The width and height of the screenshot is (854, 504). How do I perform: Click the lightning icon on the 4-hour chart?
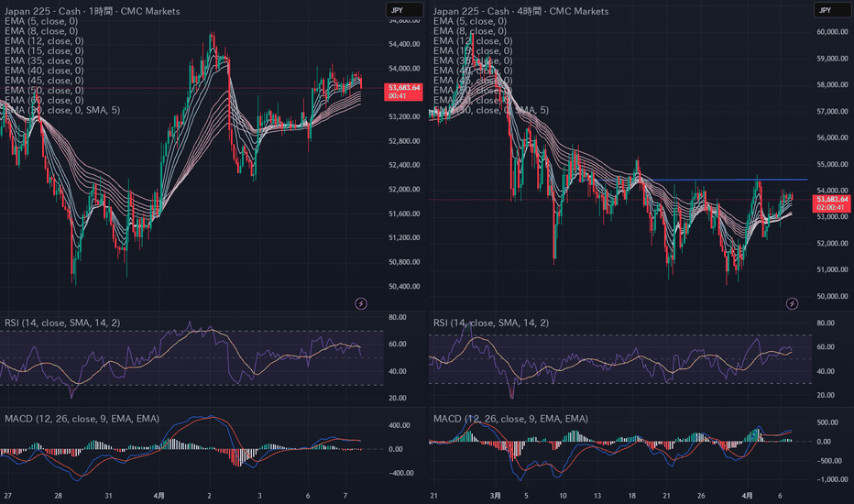point(792,303)
